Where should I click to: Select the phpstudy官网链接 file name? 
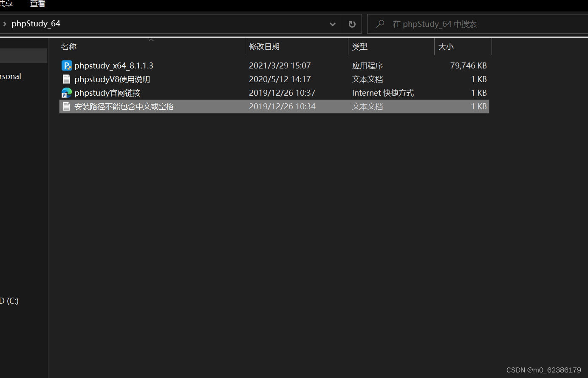pos(107,93)
